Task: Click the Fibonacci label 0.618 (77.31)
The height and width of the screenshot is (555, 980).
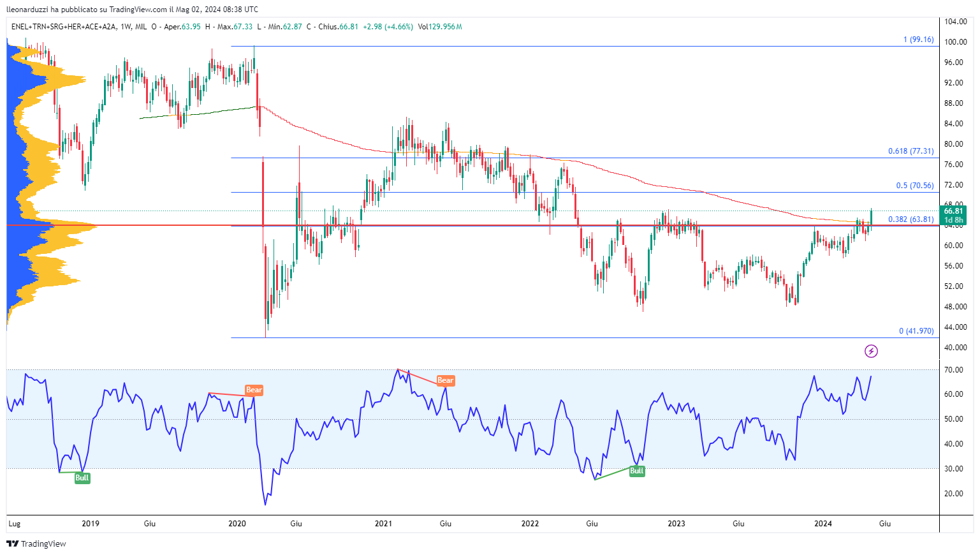Action: pyautogui.click(x=911, y=151)
